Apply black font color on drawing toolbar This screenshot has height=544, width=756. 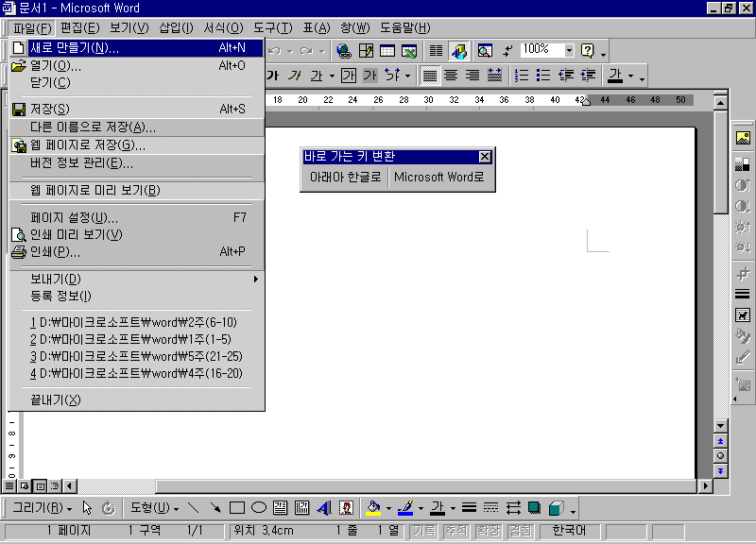point(438,508)
